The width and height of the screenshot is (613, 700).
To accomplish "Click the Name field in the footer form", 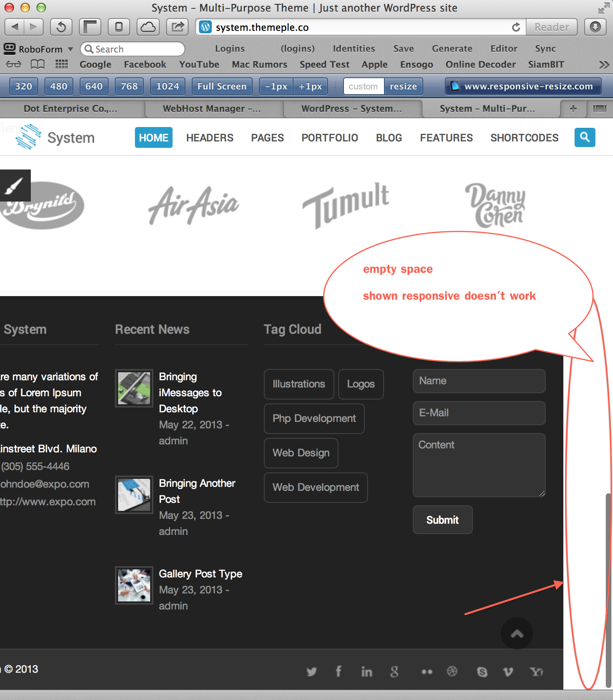I will tap(479, 381).
